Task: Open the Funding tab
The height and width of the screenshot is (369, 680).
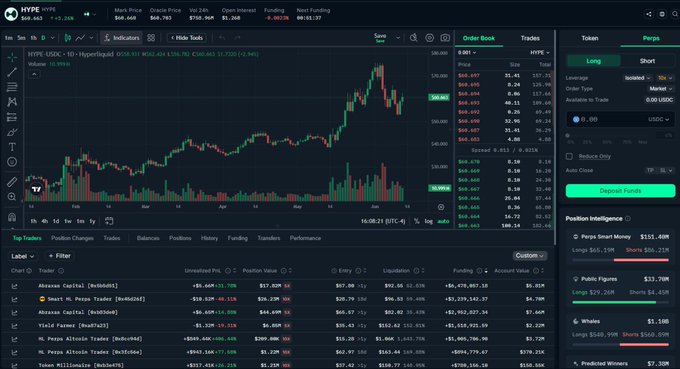Action: (x=238, y=238)
